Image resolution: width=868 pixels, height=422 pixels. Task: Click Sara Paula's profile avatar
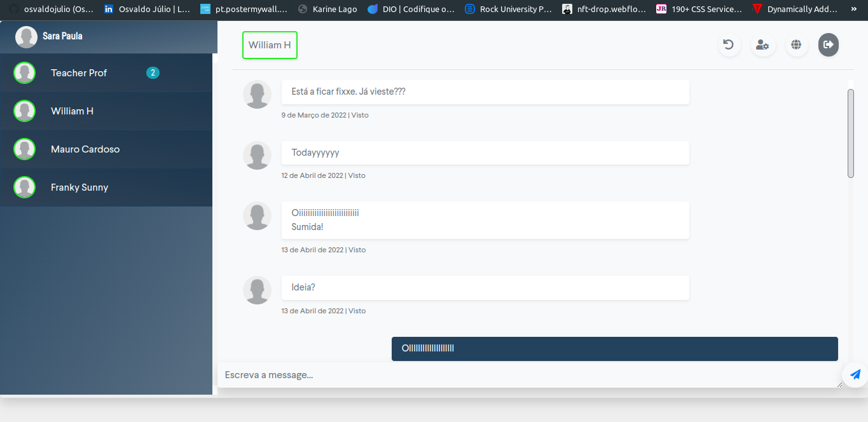click(26, 37)
